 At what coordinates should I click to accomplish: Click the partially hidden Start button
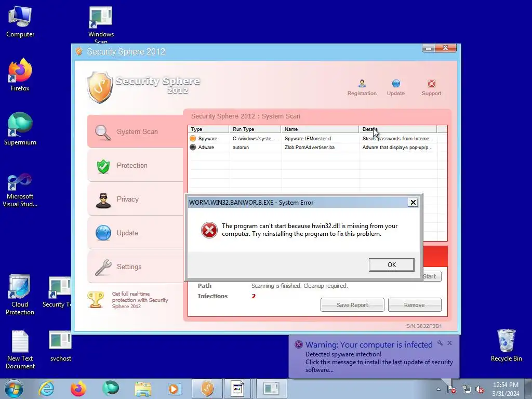click(432, 276)
